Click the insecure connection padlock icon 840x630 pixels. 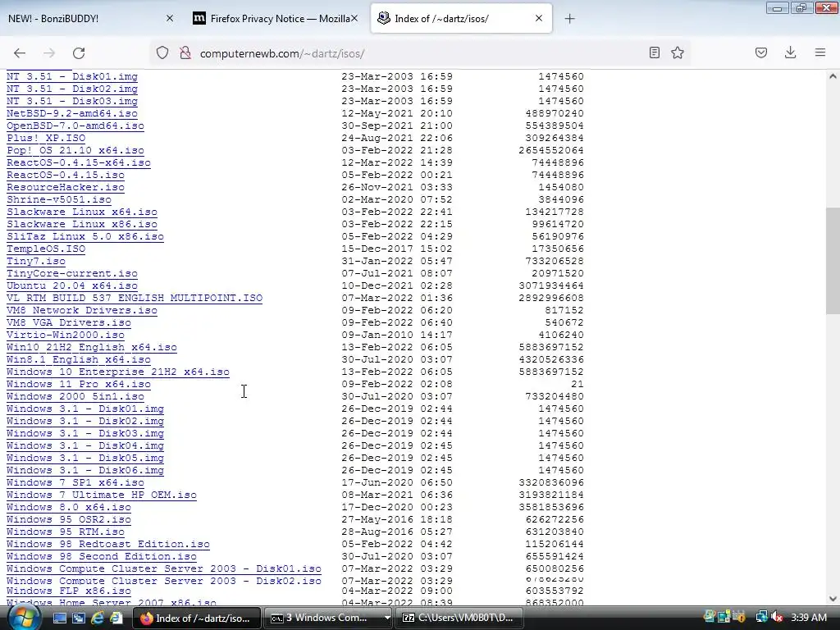[x=185, y=53]
